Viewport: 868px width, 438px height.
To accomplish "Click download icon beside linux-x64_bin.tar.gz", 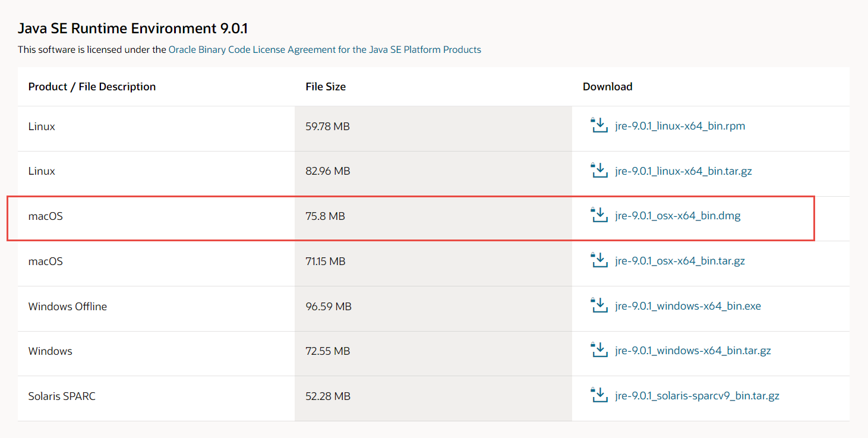I will (599, 171).
